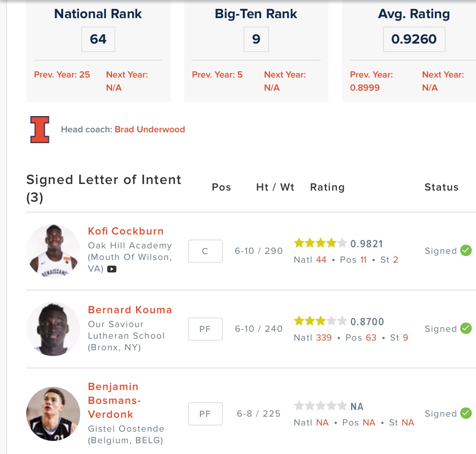The width and height of the screenshot is (476, 454).
Task: Click Bernard Kouma's three-star rating
Action: tap(320, 321)
